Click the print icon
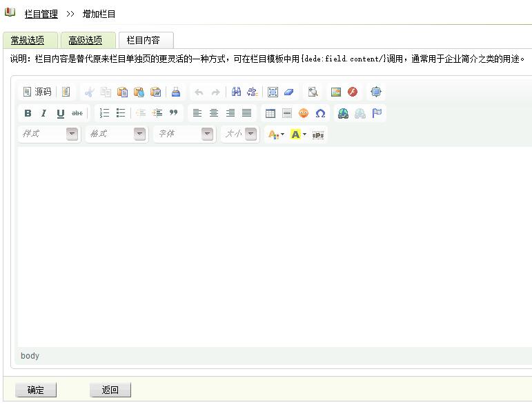This screenshot has width=532, height=407. [x=176, y=92]
